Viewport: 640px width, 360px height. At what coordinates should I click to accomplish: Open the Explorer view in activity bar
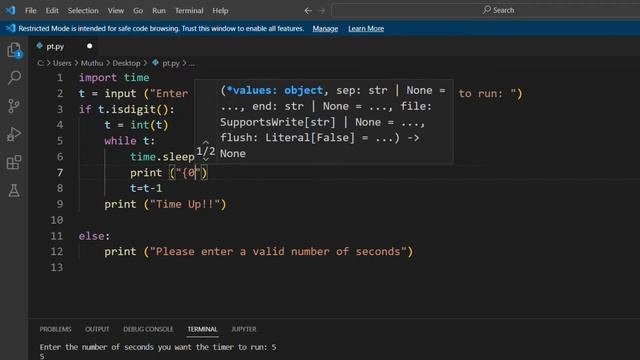(14, 50)
